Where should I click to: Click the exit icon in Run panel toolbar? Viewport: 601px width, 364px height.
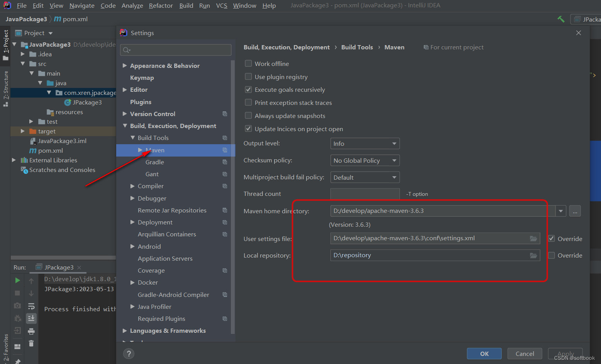tap(17, 330)
